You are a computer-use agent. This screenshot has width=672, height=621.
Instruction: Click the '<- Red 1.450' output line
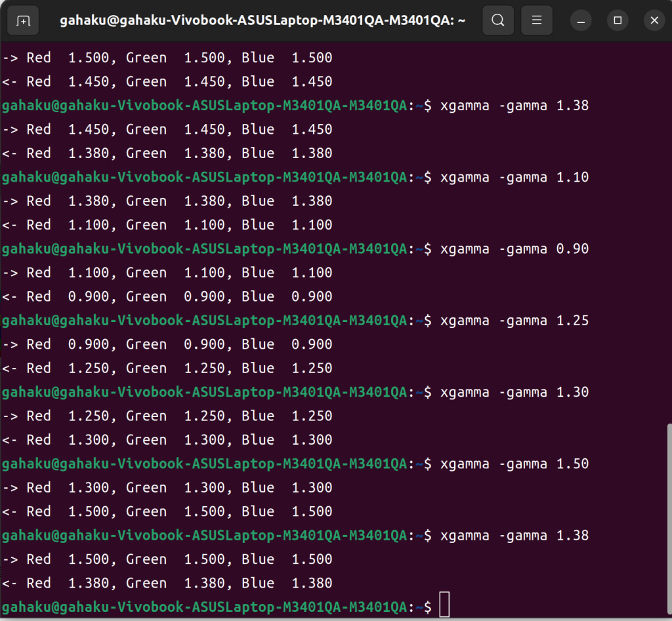click(167, 81)
